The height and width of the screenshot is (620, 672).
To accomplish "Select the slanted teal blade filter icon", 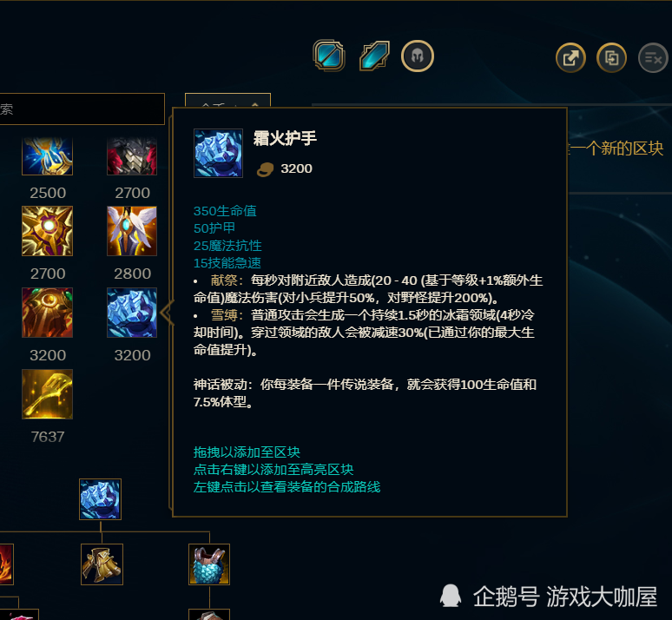I will click(374, 56).
